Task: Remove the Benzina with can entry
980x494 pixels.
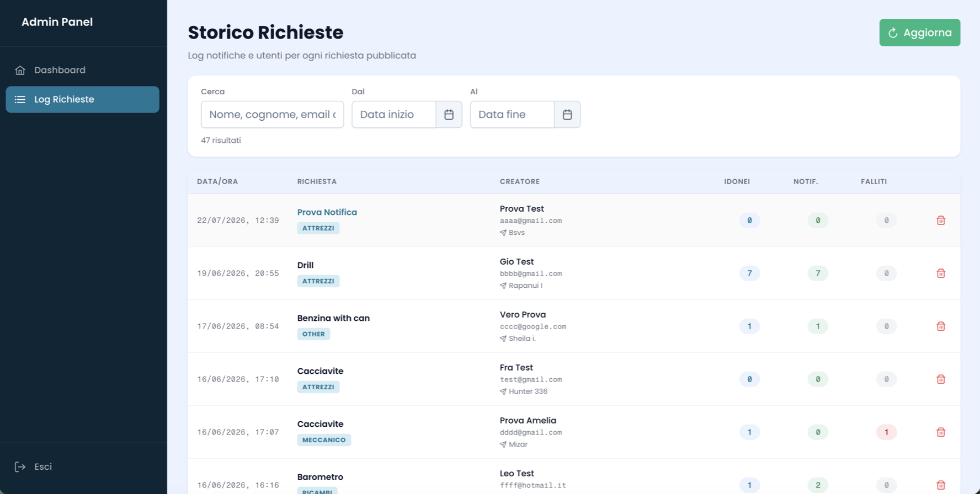Action: pos(941,326)
